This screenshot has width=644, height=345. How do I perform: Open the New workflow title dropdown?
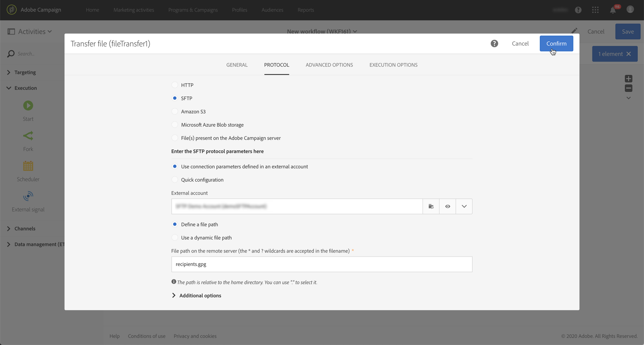[x=355, y=31]
